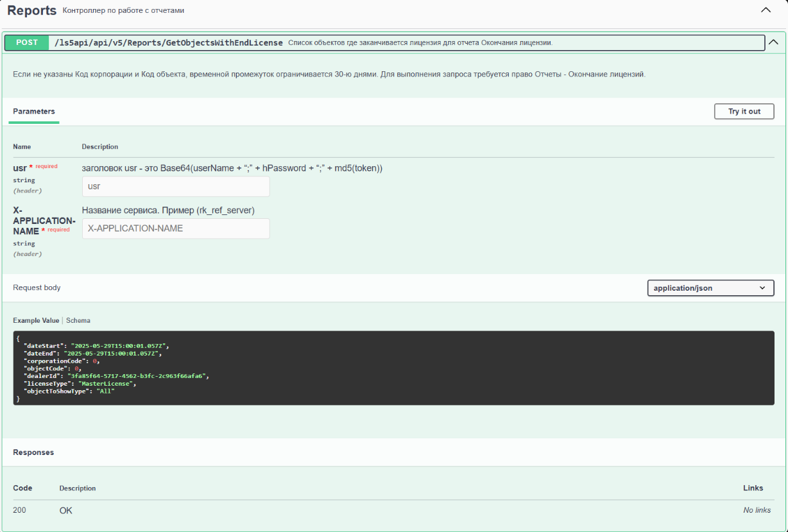
Task: Collapse the GetObjectsWithEndLicense endpoint arrow
Action: 773,42
